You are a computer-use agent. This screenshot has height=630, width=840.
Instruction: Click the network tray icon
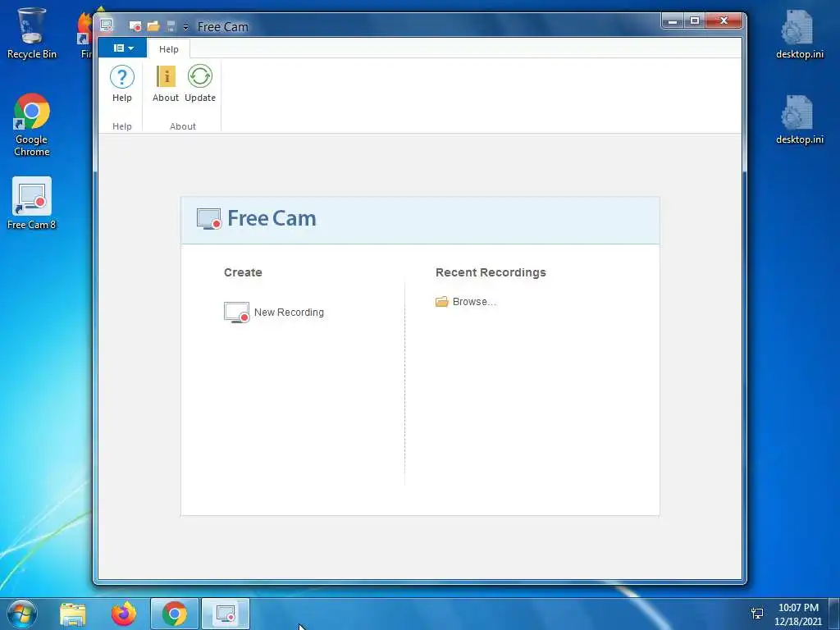point(757,614)
